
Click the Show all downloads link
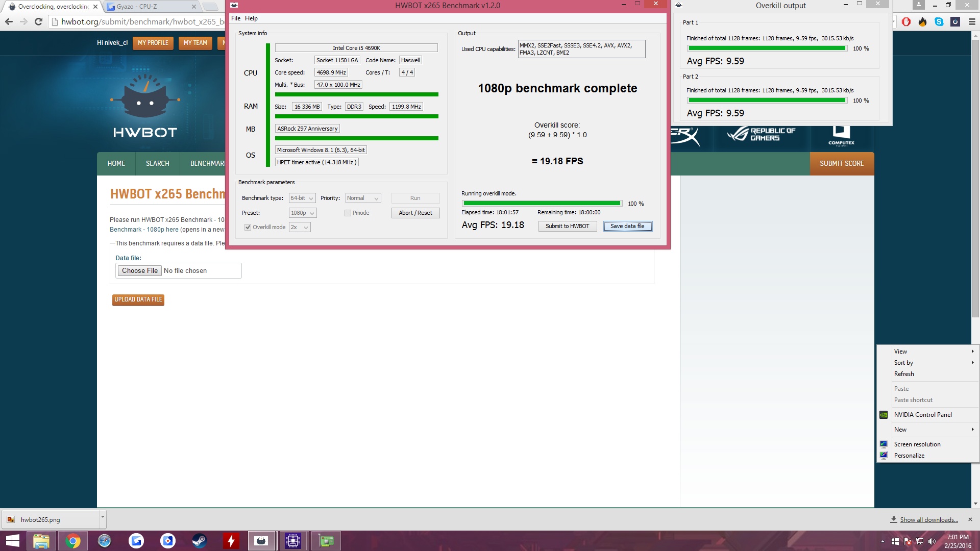(x=928, y=520)
